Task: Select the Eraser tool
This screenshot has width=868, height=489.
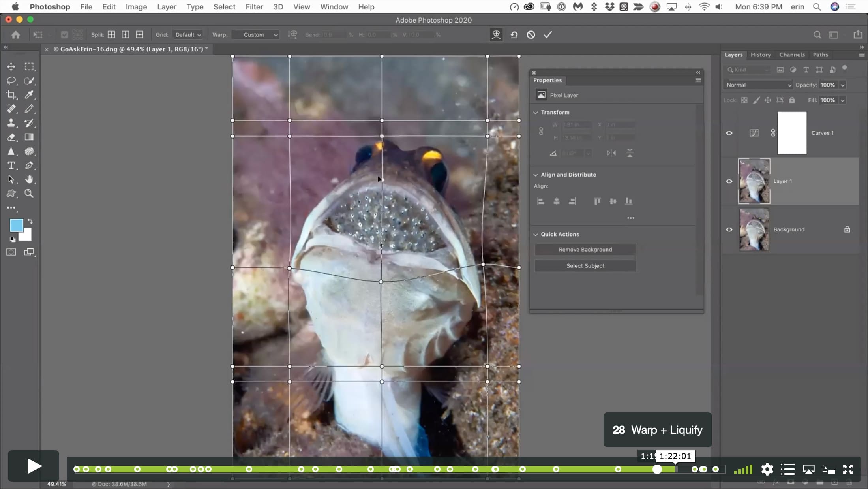Action: (11, 137)
